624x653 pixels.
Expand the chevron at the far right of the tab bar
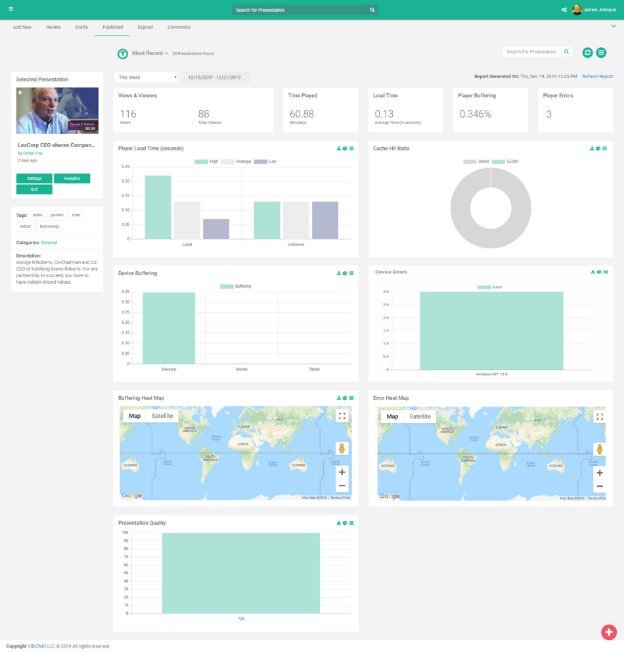click(x=613, y=27)
